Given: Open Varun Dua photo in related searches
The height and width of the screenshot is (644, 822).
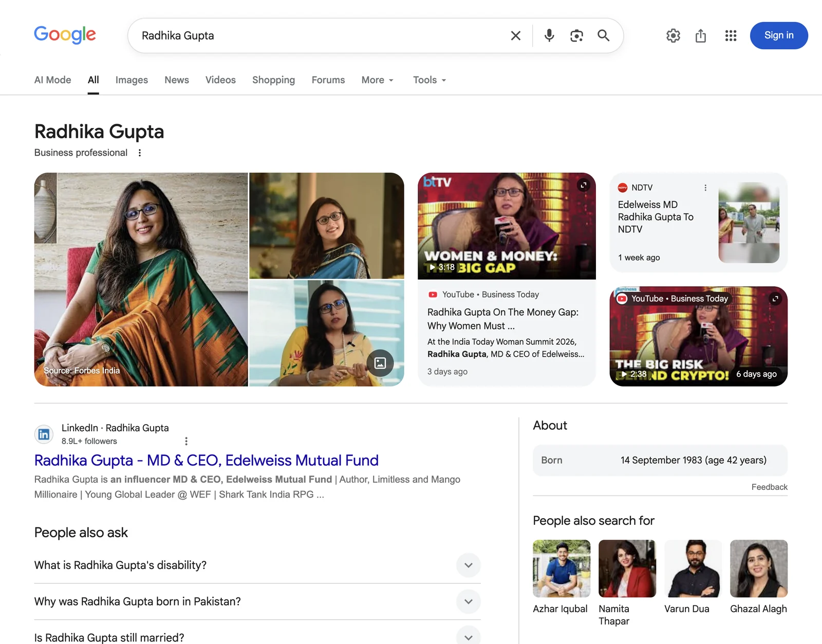Looking at the screenshot, I should click(693, 568).
